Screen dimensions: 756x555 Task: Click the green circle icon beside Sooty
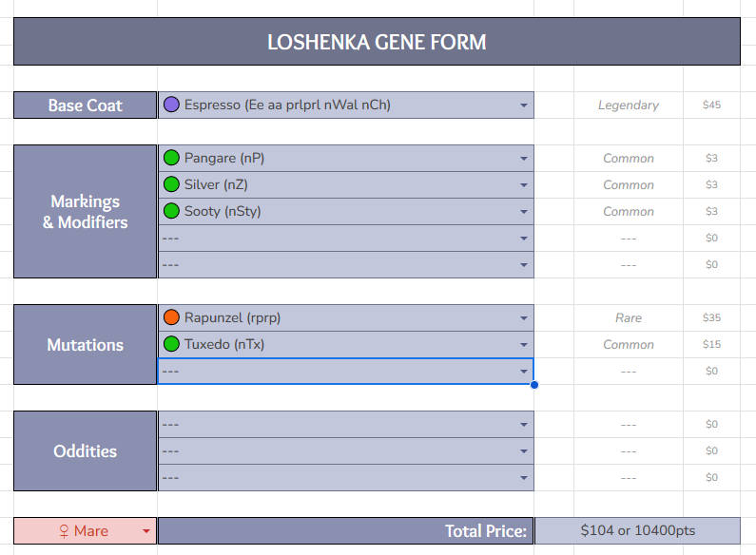point(171,211)
